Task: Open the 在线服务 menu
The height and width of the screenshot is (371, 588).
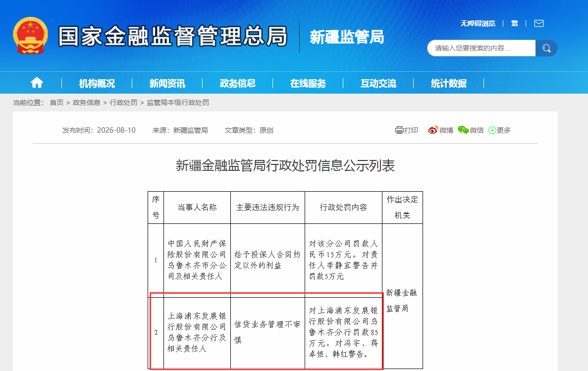Action: (308, 83)
